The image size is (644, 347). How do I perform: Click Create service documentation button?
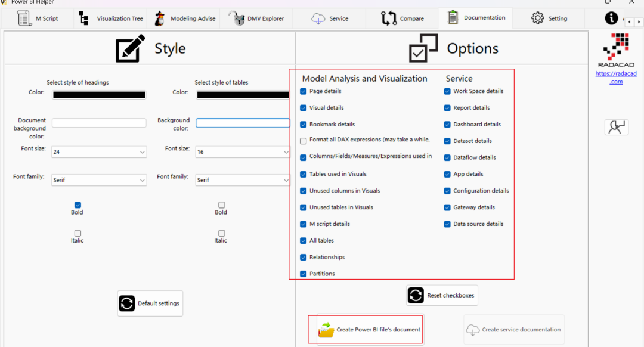514,330
